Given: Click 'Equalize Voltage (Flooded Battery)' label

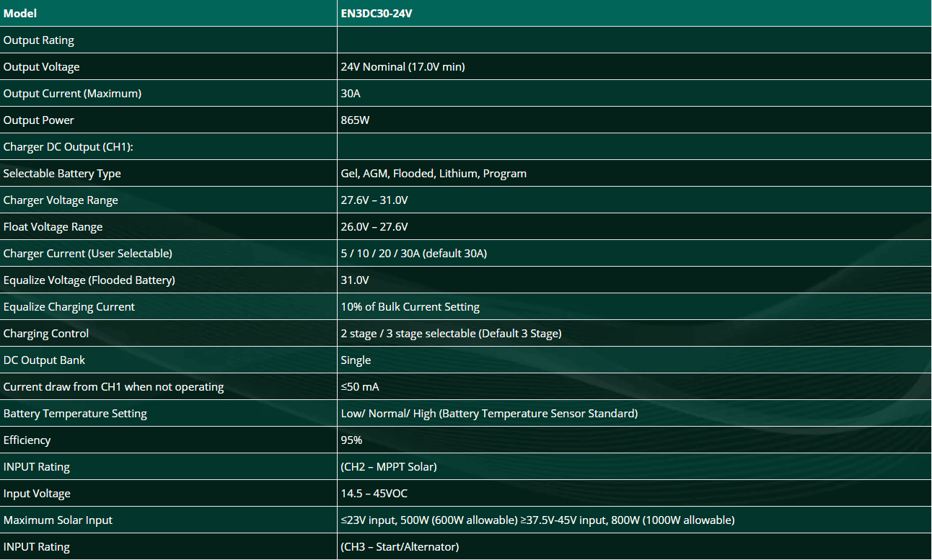Looking at the screenshot, I should (x=89, y=280).
